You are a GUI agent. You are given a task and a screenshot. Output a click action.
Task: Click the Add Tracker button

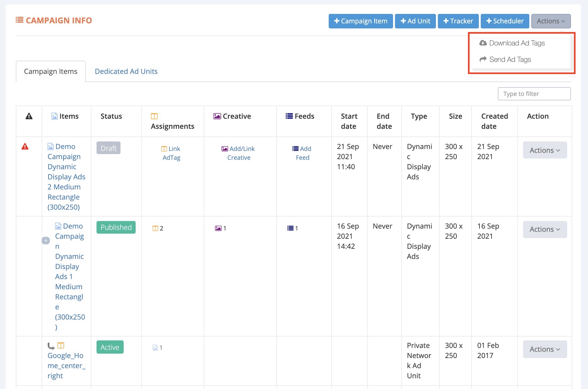tap(458, 21)
